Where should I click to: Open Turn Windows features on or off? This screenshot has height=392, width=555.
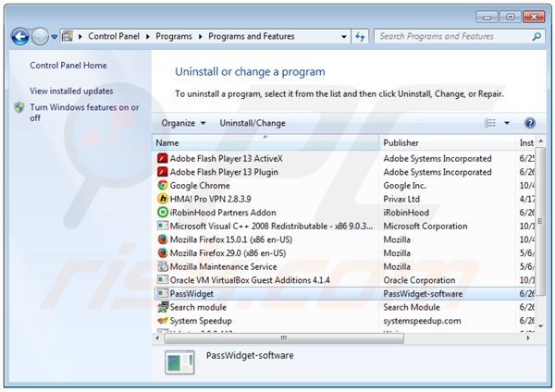[84, 113]
